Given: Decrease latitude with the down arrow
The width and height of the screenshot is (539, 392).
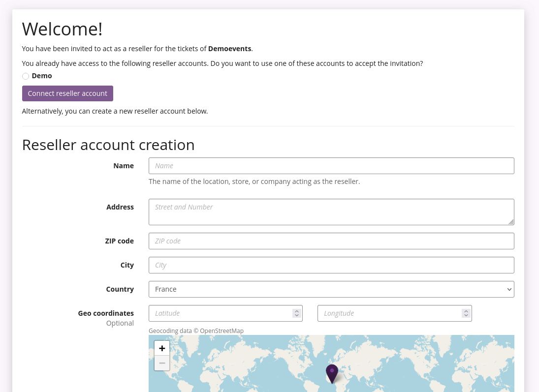Looking at the screenshot, I should pos(296,316).
